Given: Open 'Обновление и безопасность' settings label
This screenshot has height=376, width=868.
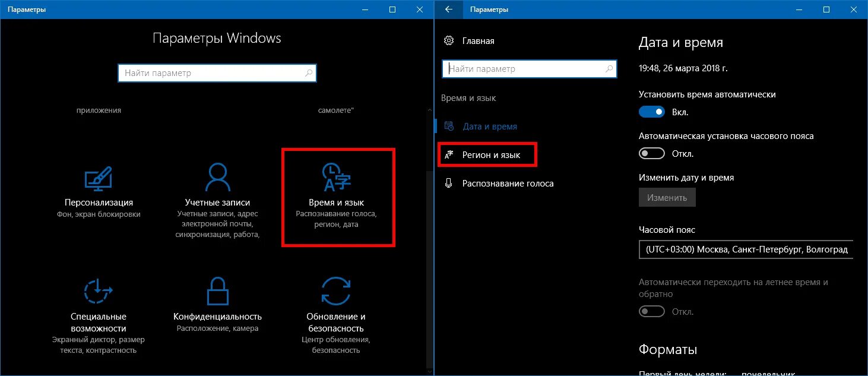Looking at the screenshot, I should 336,323.
